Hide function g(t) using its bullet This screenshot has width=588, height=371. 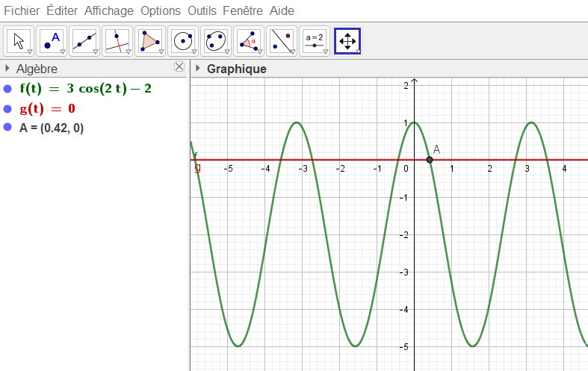click(8, 108)
